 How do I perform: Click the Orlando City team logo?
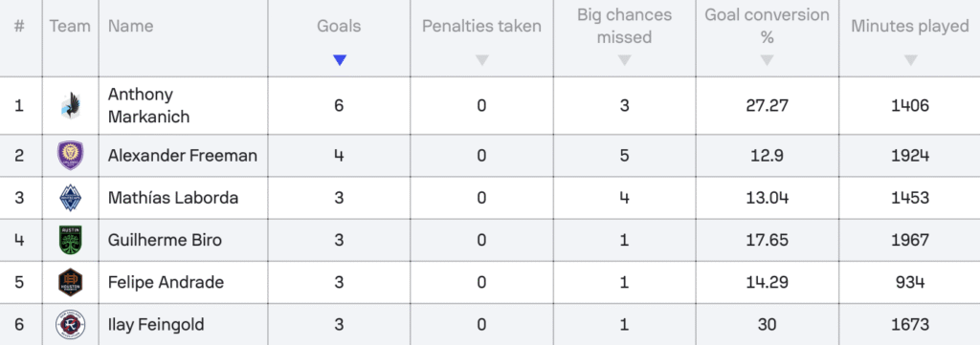point(70,156)
